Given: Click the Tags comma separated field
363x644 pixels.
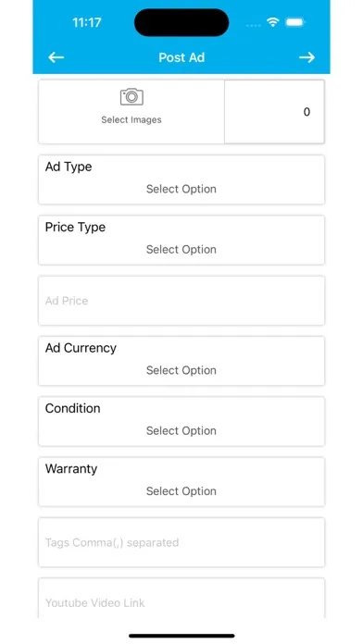Looking at the screenshot, I should (181, 542).
